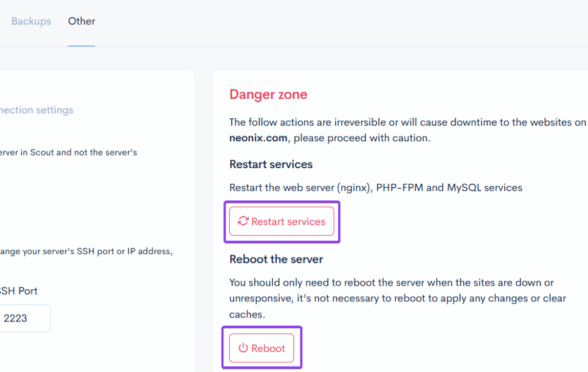588x372 pixels.
Task: Click the faded connection settings heading
Action: (x=37, y=110)
